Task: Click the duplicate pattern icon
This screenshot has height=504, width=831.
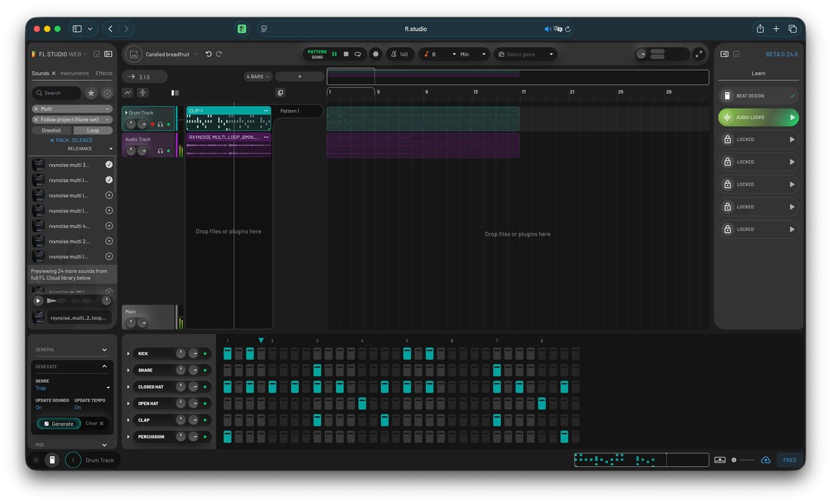Action: tap(280, 92)
